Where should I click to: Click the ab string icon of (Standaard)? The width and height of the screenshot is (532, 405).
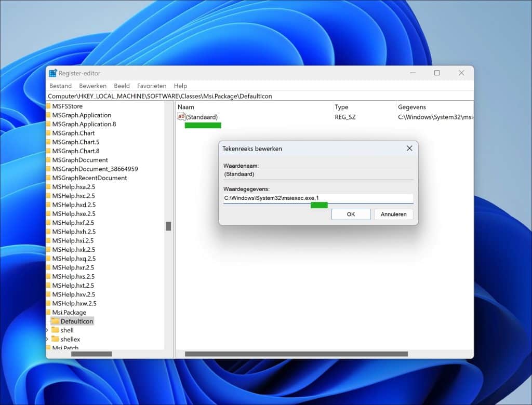(x=181, y=117)
